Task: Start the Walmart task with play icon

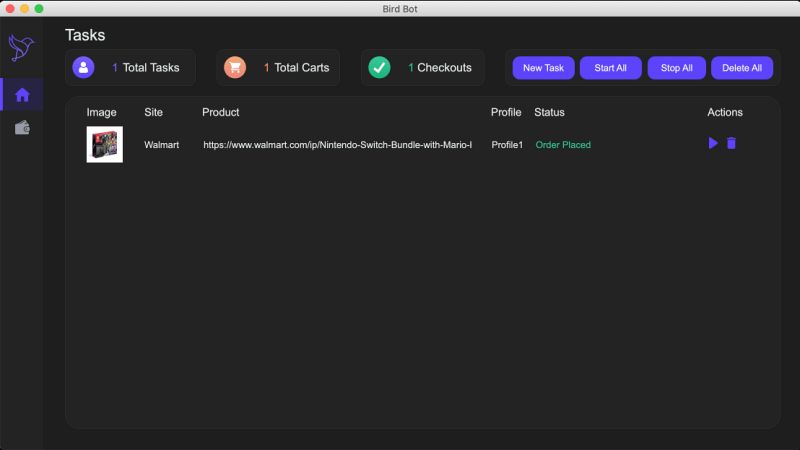Action: tap(713, 143)
